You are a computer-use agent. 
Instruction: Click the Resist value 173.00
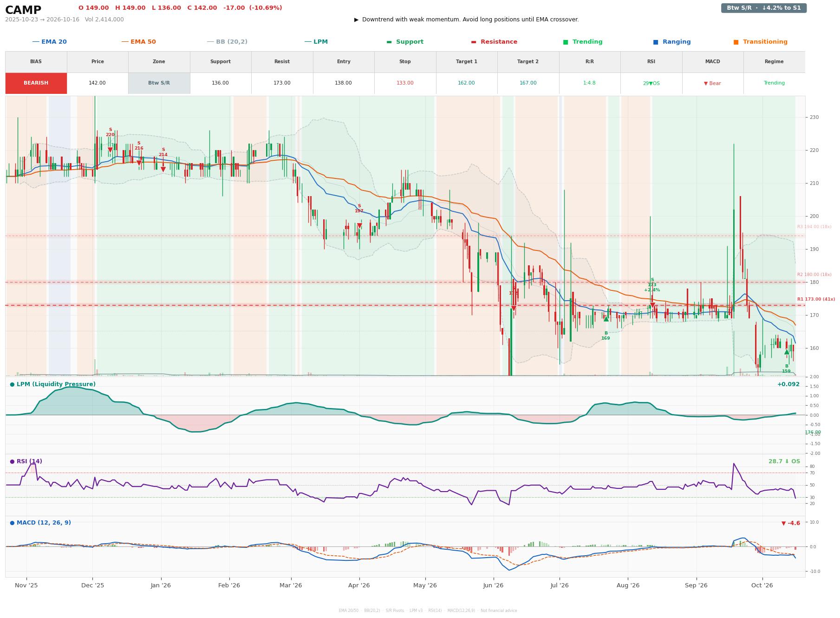(282, 83)
